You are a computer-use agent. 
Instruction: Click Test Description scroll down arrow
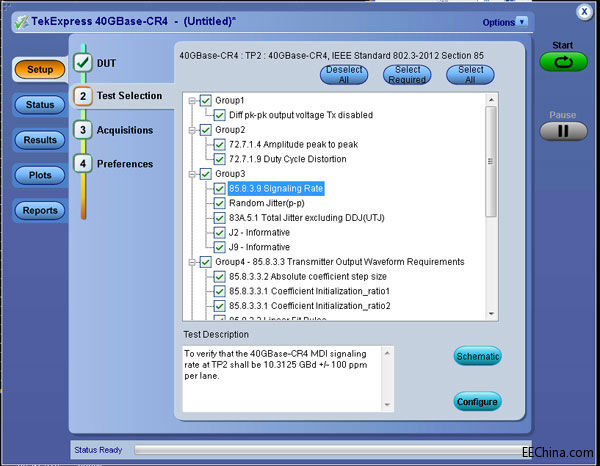click(387, 405)
